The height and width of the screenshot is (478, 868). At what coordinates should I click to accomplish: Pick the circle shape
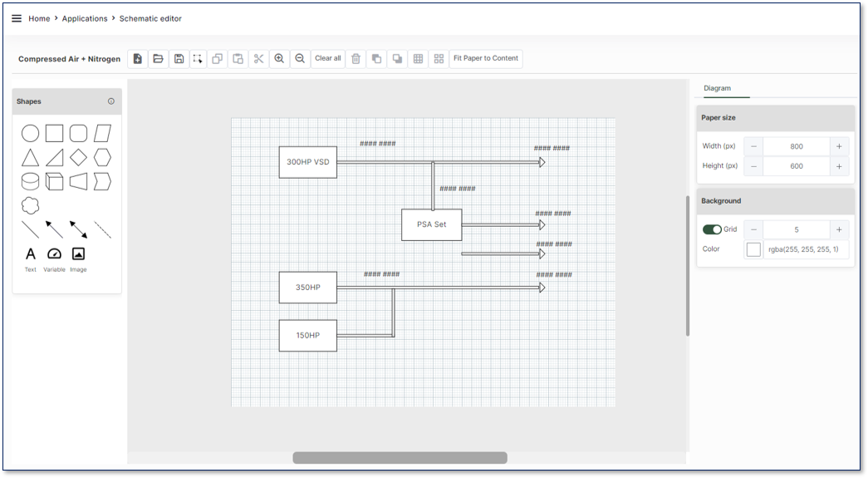[x=31, y=134]
